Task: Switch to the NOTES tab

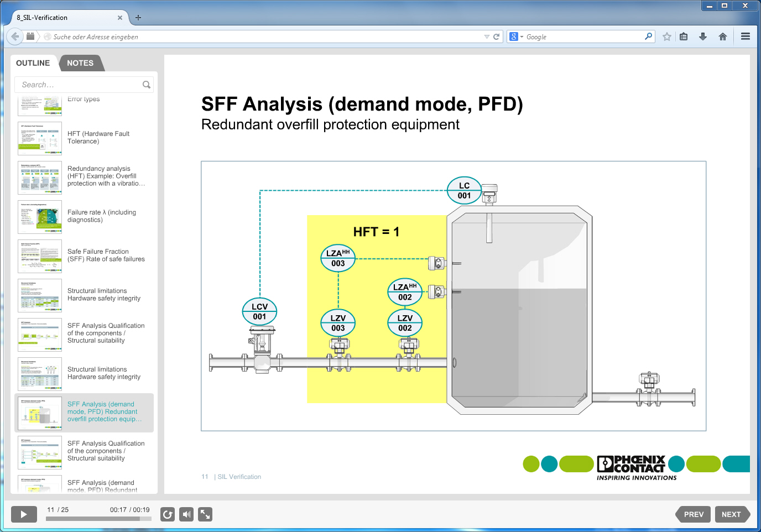Action: pyautogui.click(x=80, y=62)
